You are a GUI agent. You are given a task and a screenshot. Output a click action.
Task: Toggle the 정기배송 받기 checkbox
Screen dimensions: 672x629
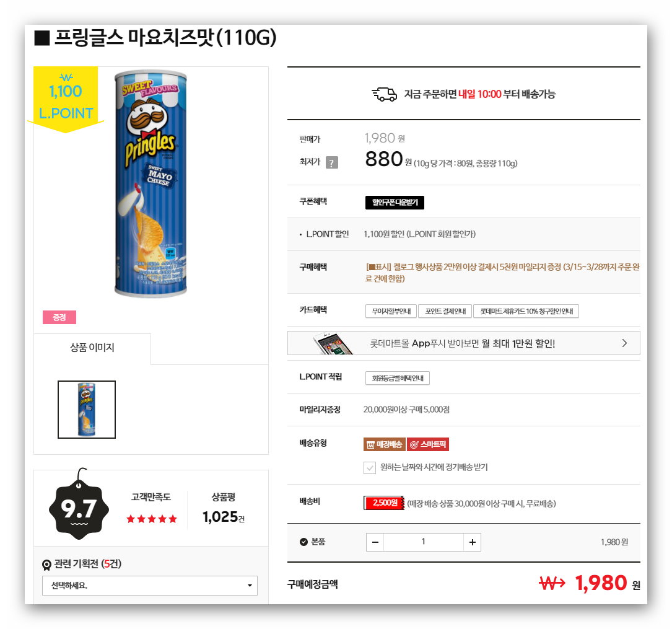pos(369,468)
